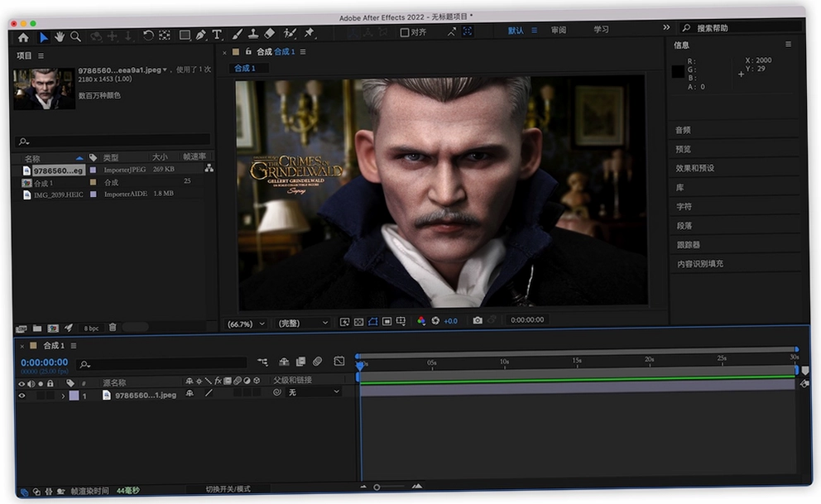Click the Graph Editor icon in timeline
This screenshot has width=821, height=504.
pos(338,361)
